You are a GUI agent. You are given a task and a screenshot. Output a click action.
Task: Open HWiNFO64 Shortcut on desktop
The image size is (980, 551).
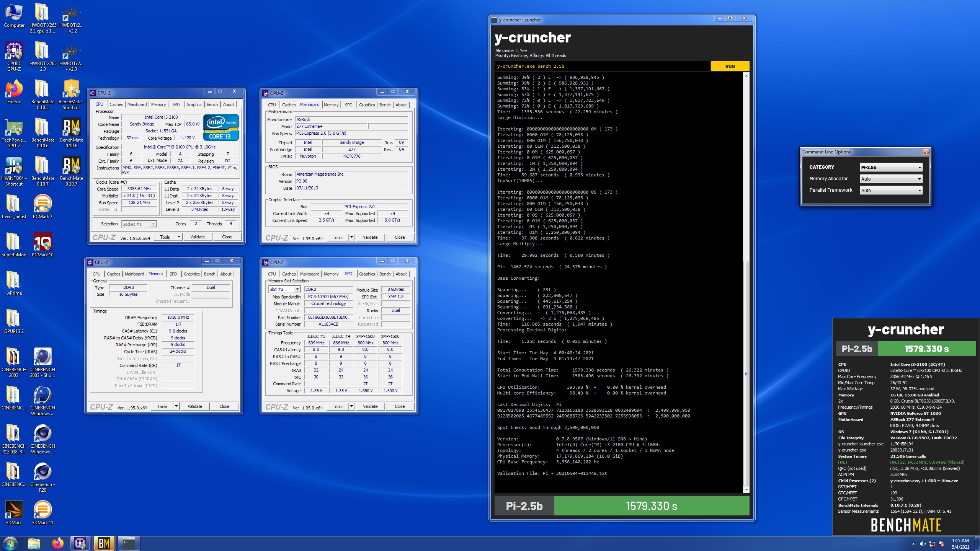click(x=14, y=171)
